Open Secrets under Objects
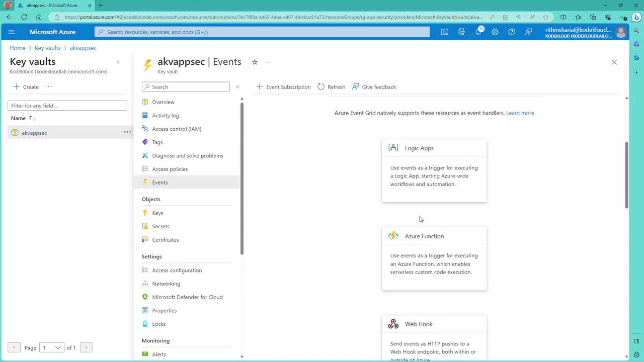The image size is (644, 362). (160, 226)
